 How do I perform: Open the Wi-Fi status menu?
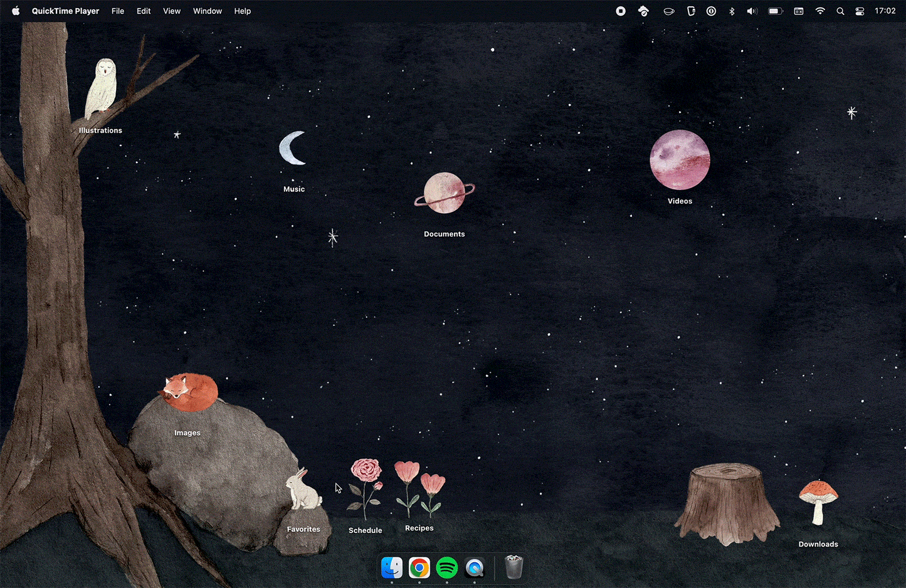[x=820, y=11]
